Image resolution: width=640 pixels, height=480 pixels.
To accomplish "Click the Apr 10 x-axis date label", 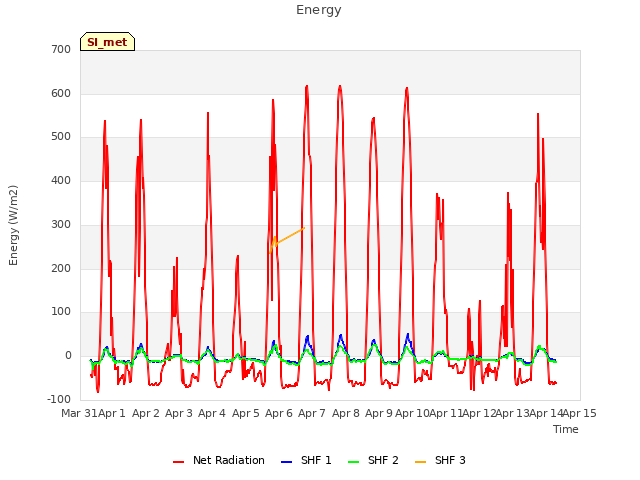I will coord(412,413).
